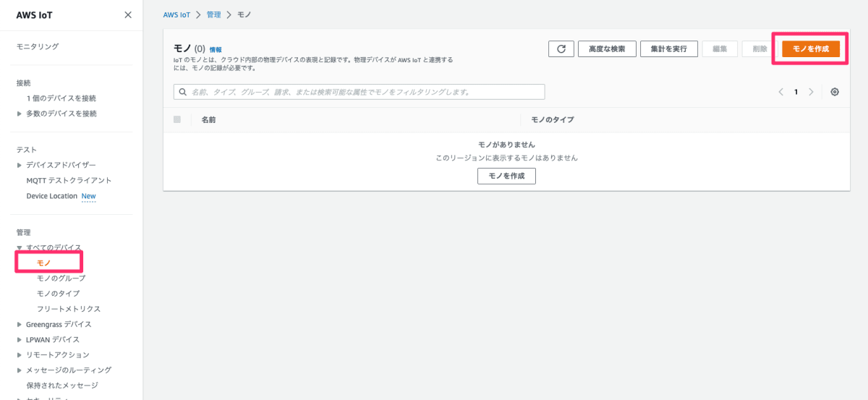The width and height of the screenshot is (868, 400).
Task: Expand LPWAN デバイス section
Action: tap(20, 339)
